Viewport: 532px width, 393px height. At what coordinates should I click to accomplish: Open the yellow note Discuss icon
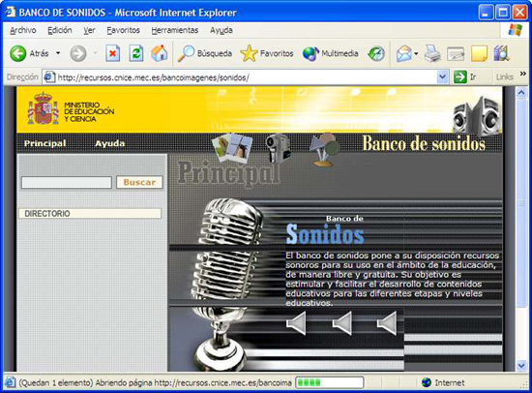tap(479, 53)
